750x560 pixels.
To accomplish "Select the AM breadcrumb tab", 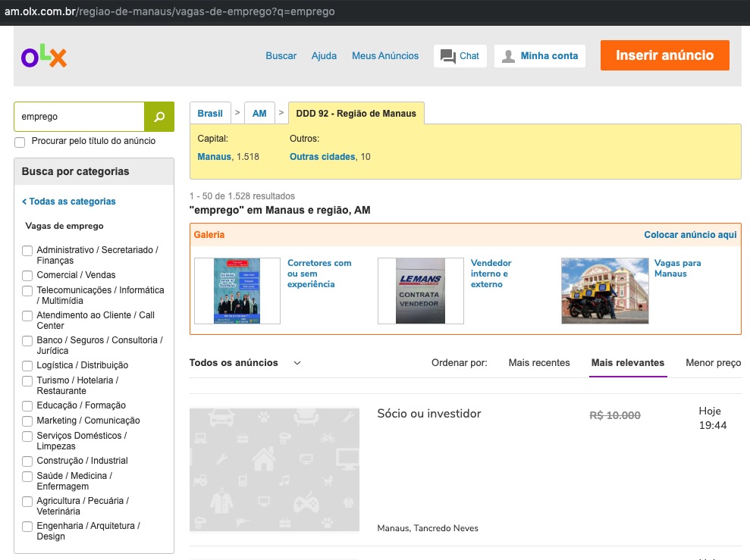I will 259,114.
